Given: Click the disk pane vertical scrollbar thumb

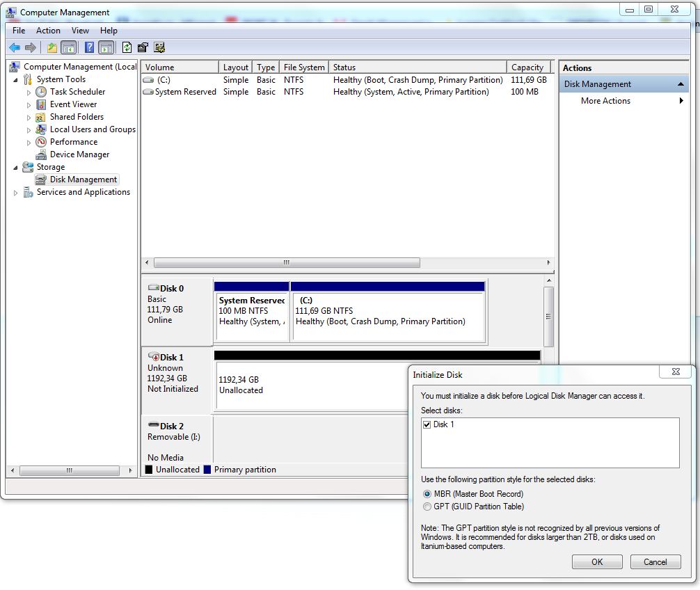Looking at the screenshot, I should 549,317.
